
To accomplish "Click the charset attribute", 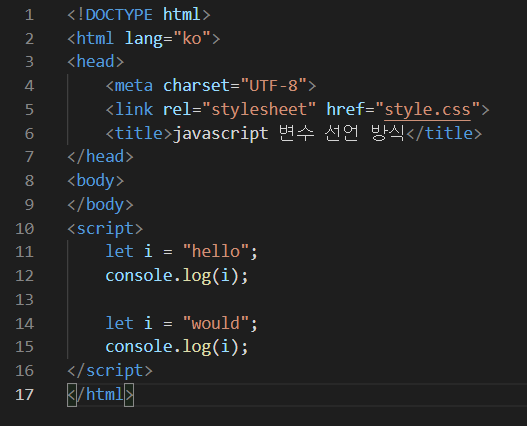I will coord(197,86).
